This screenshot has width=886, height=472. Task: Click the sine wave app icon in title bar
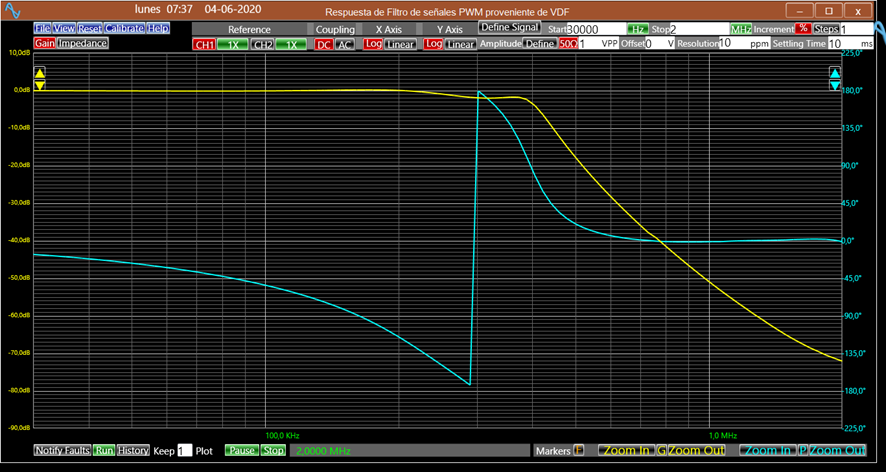pos(12,11)
